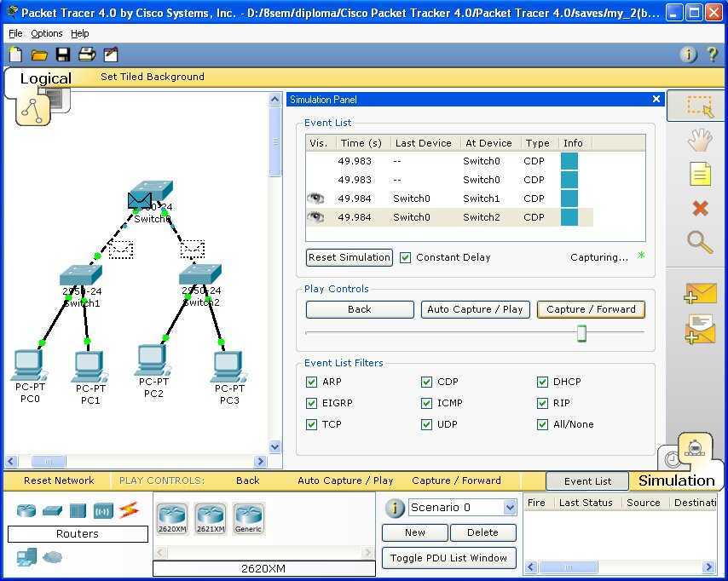Viewport: 728px width, 581px height.
Task: Click the play speed slider handle
Action: click(581, 333)
